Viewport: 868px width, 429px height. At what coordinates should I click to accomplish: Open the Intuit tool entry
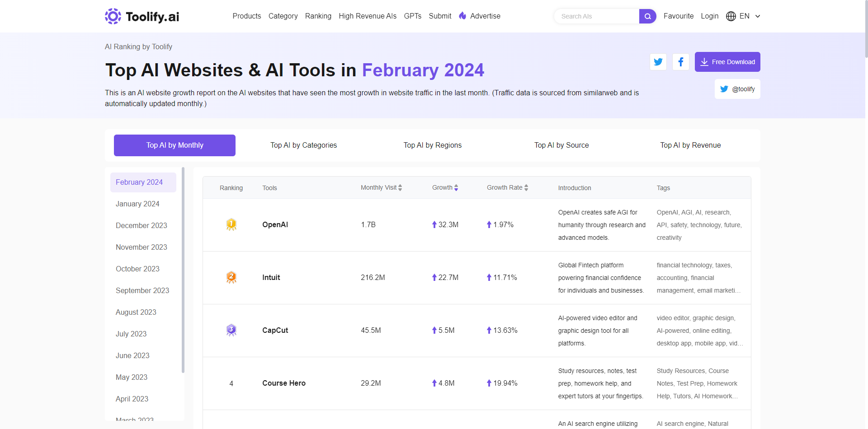271,277
